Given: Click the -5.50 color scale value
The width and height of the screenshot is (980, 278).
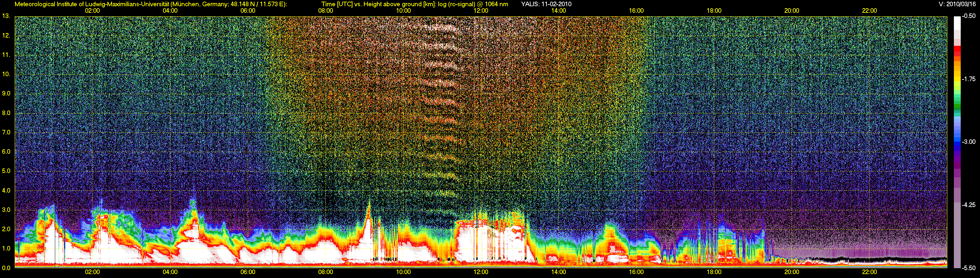Looking at the screenshot, I should 969,268.
